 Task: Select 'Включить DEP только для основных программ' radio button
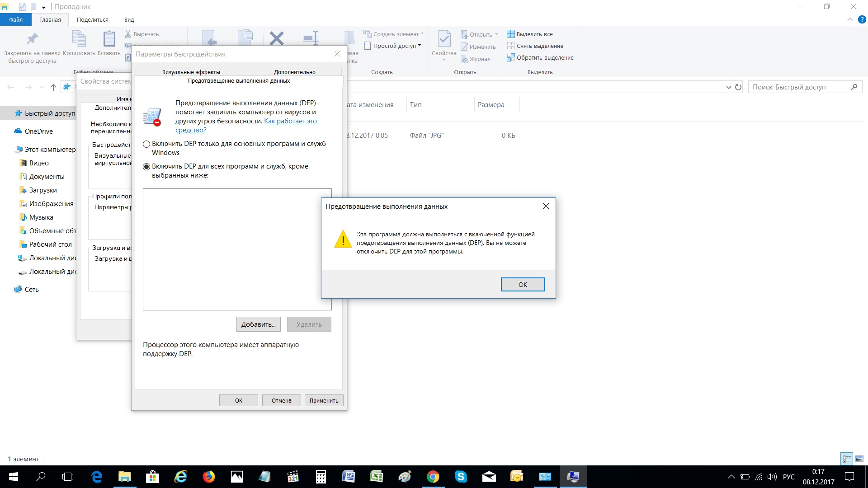click(x=146, y=144)
